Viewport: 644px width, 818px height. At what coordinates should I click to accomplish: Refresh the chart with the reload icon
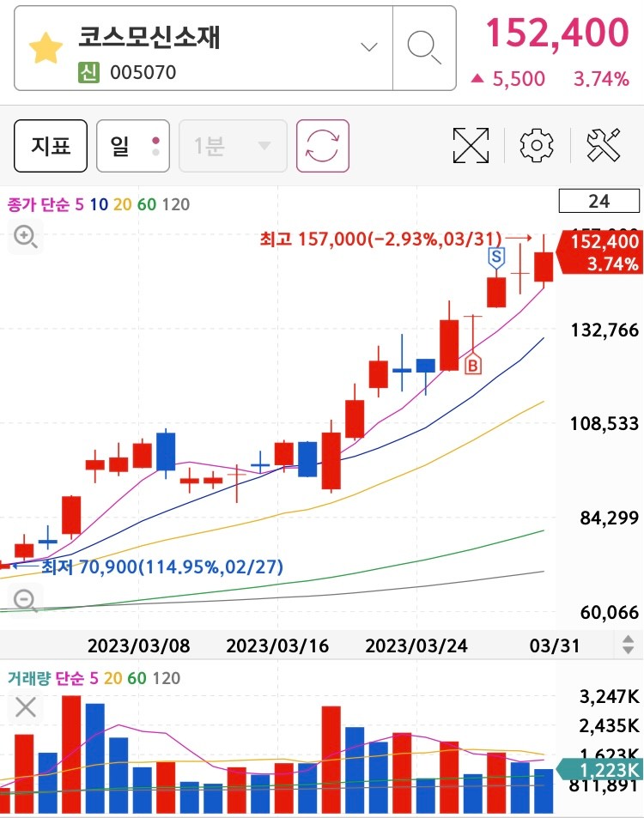click(x=323, y=146)
